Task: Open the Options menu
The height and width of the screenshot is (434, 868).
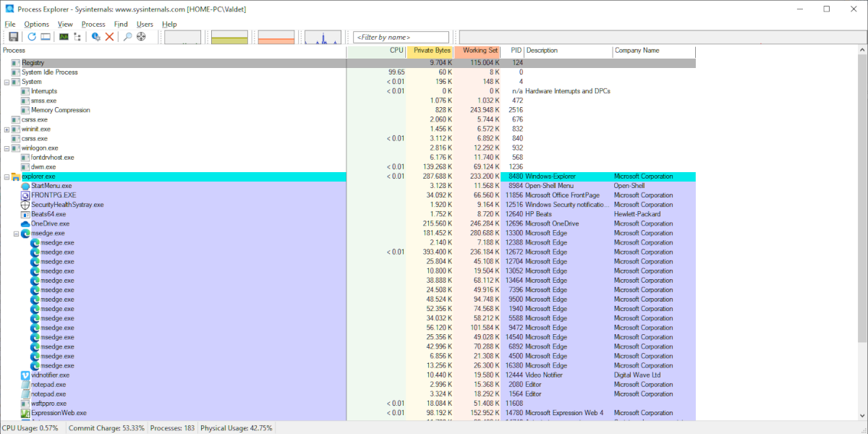Action: 36,24
